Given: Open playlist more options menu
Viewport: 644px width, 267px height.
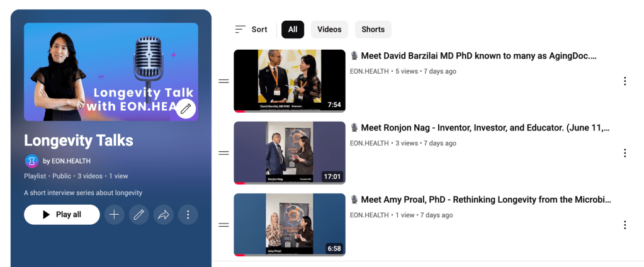Looking at the screenshot, I should (188, 215).
